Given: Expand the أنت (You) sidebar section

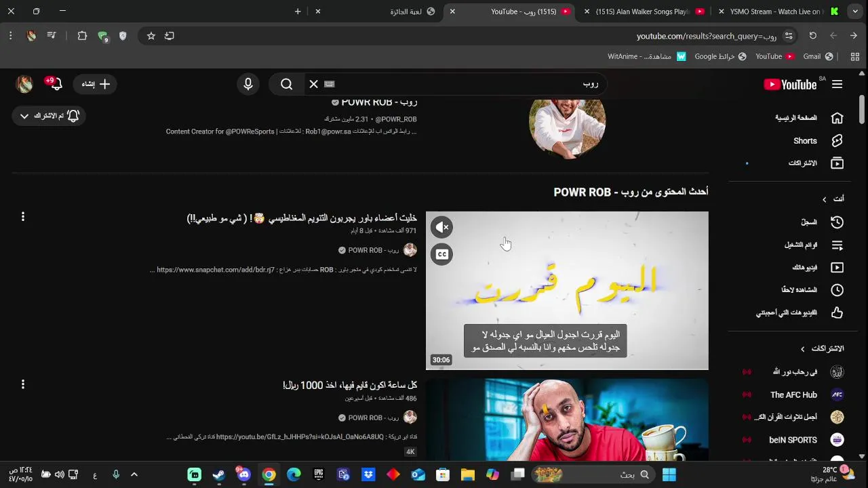Looking at the screenshot, I should pyautogui.click(x=833, y=199).
